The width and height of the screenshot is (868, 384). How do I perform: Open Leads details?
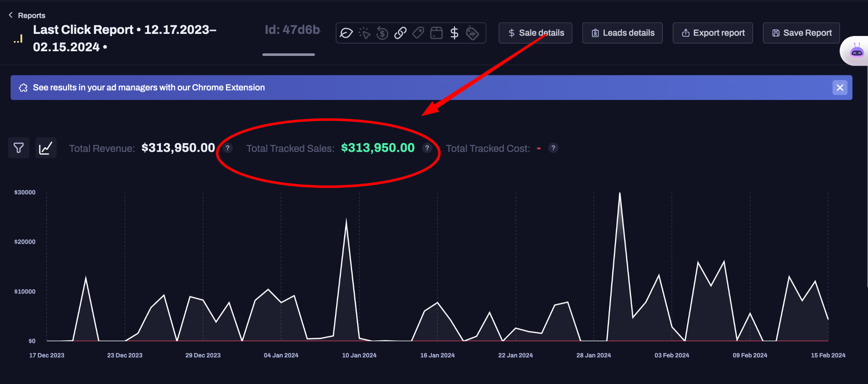pos(623,33)
